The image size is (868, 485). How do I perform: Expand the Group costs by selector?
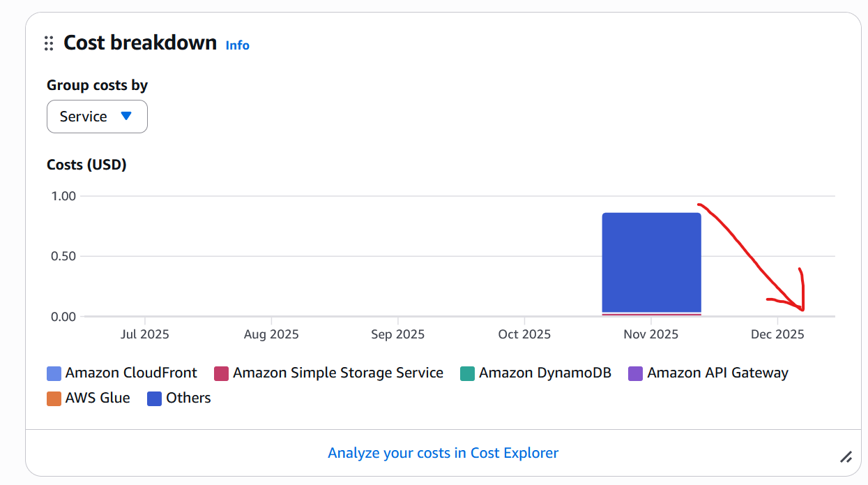click(97, 117)
